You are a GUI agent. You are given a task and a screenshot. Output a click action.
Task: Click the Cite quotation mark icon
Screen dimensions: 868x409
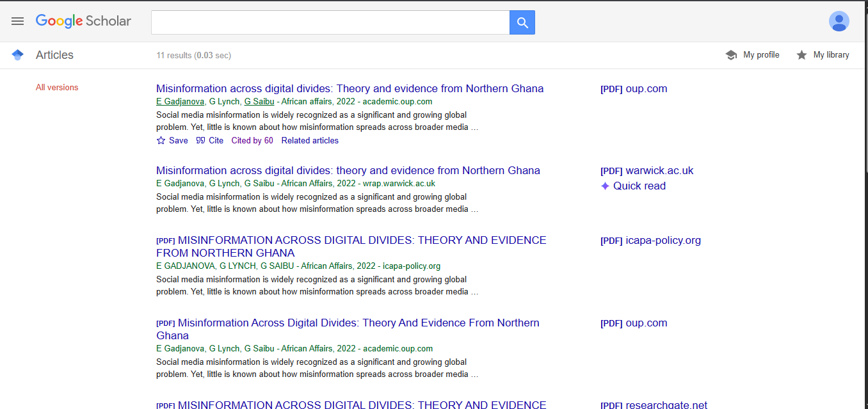pos(201,140)
